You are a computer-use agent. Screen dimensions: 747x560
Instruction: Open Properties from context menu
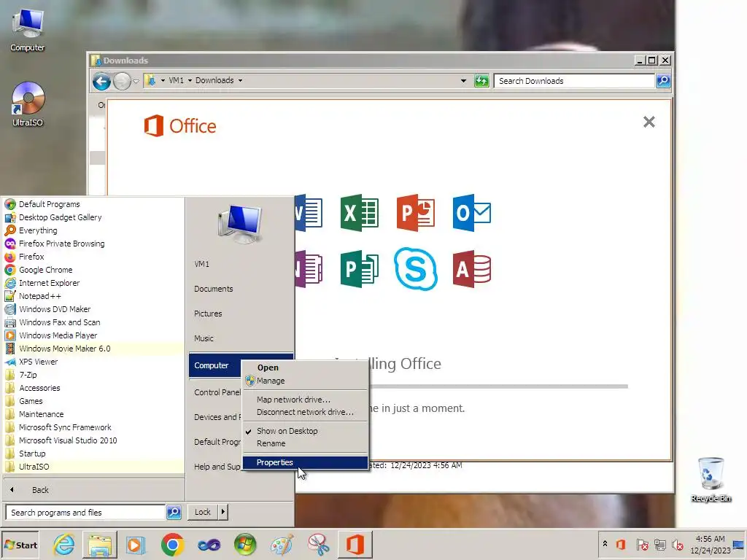[306, 462]
